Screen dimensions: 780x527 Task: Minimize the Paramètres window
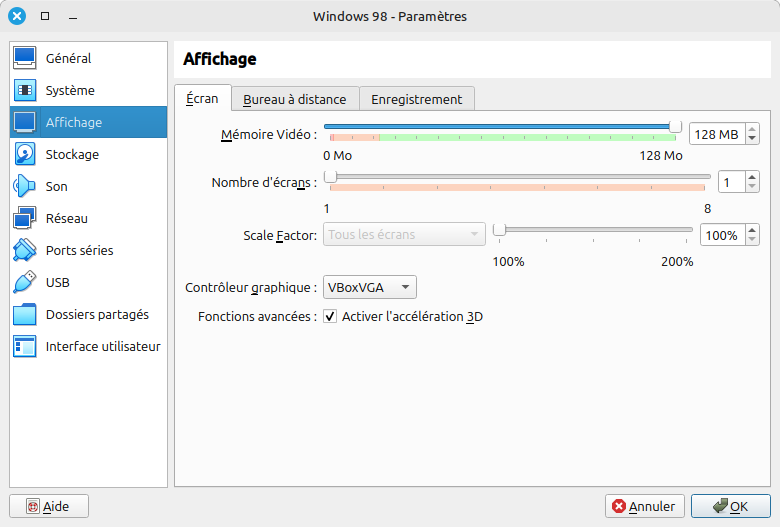point(73,17)
